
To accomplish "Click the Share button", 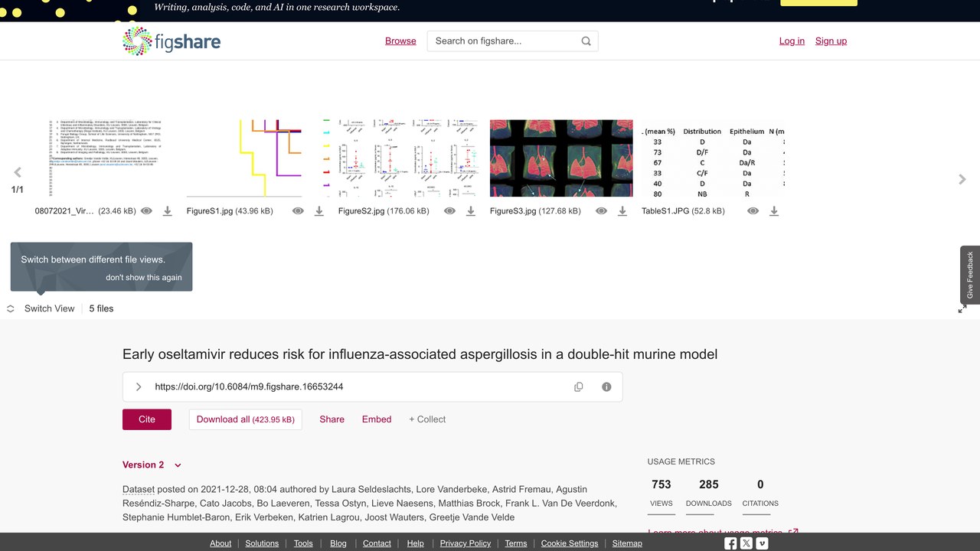I will [332, 419].
